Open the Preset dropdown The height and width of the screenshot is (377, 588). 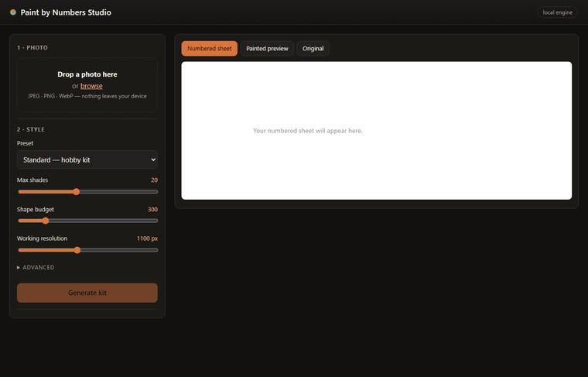click(x=87, y=159)
